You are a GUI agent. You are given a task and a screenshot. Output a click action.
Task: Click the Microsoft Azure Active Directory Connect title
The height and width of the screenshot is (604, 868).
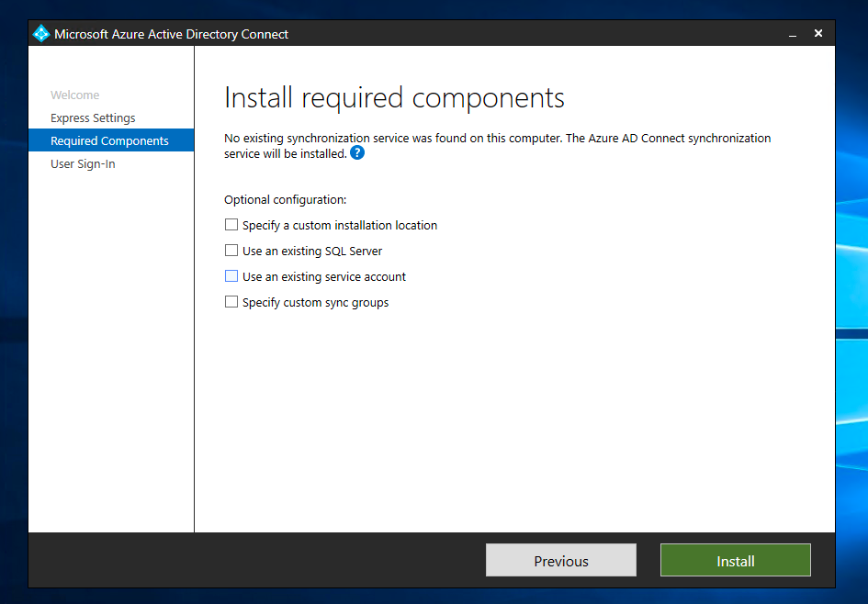(x=171, y=34)
